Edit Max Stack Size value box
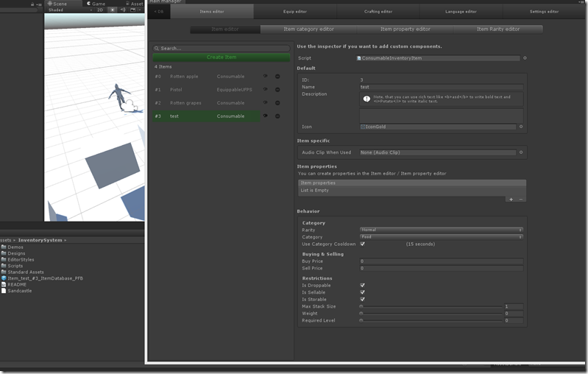Image resolution: width=588 pixels, height=374 pixels. 514,306
